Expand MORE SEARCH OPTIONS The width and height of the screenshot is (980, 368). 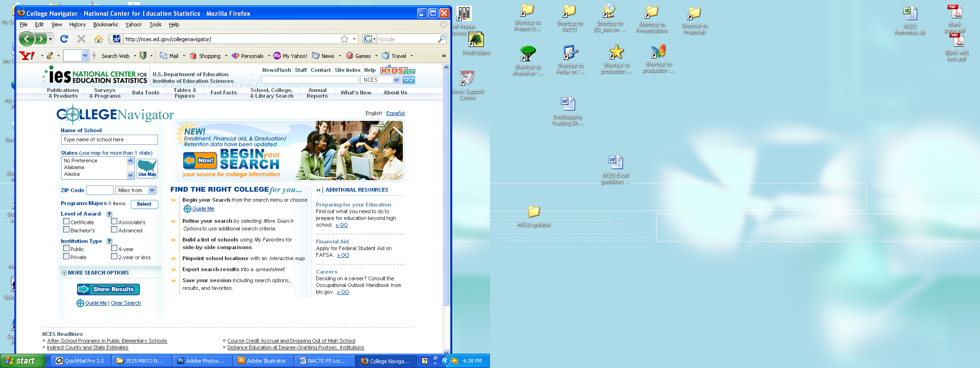95,273
